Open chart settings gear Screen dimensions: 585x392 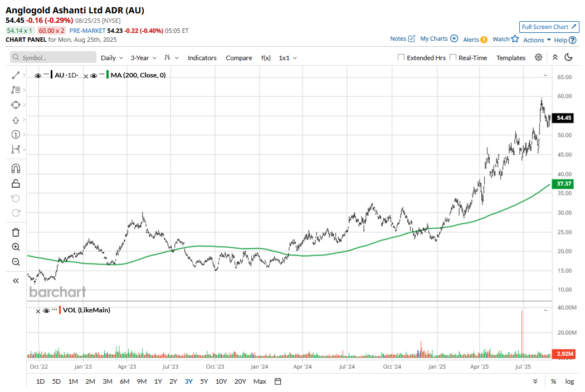tap(538, 57)
